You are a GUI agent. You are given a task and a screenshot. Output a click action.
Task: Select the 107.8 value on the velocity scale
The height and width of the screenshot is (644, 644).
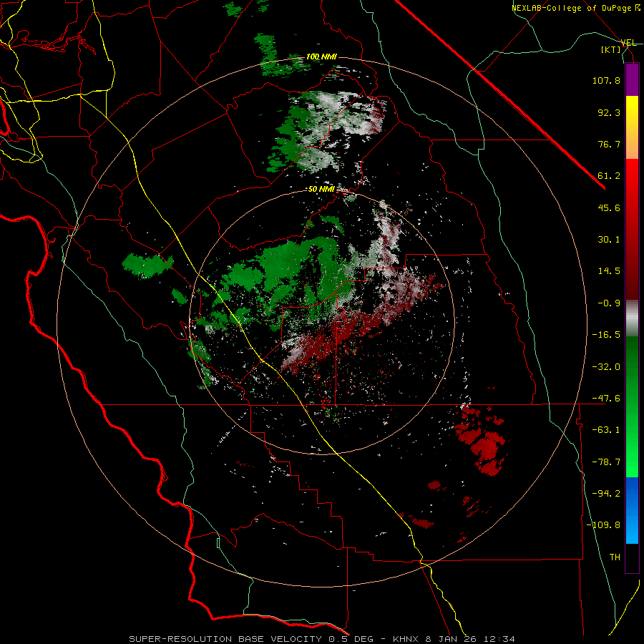pos(606,80)
